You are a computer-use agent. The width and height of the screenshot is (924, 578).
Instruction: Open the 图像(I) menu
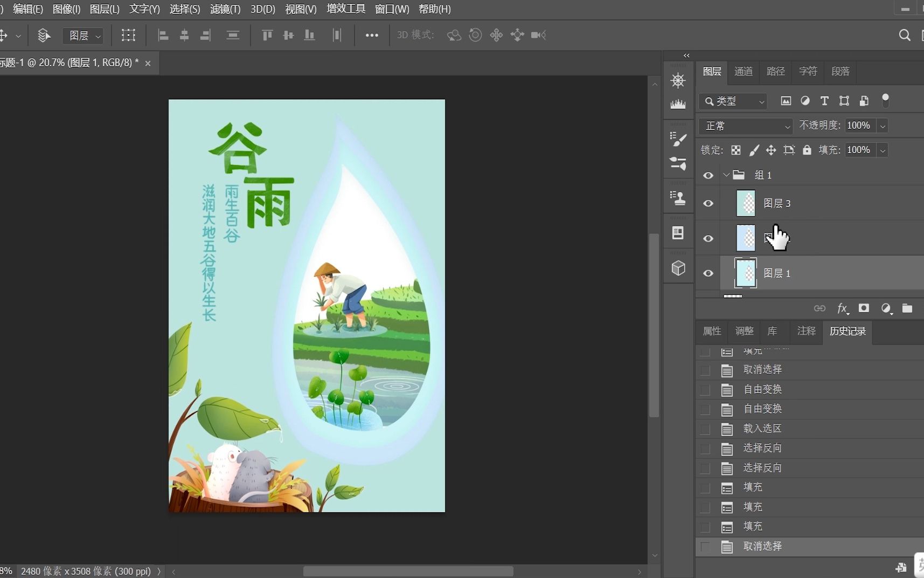[66, 9]
